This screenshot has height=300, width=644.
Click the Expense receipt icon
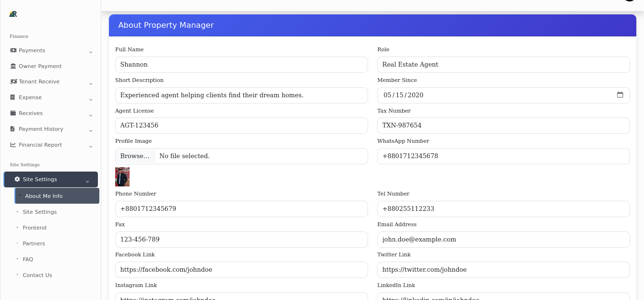pyautogui.click(x=13, y=97)
